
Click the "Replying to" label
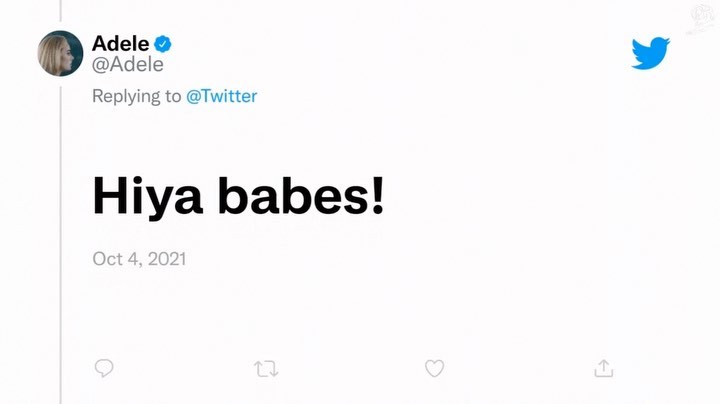point(137,96)
